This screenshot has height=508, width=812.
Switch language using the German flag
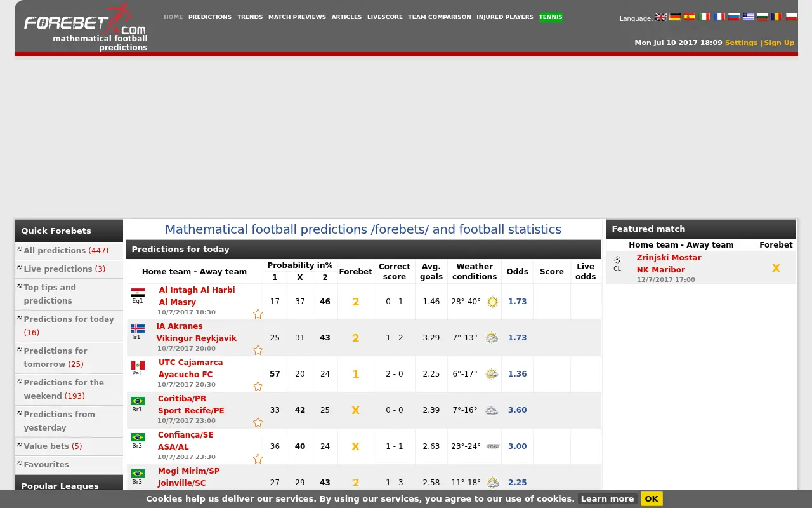675,17
